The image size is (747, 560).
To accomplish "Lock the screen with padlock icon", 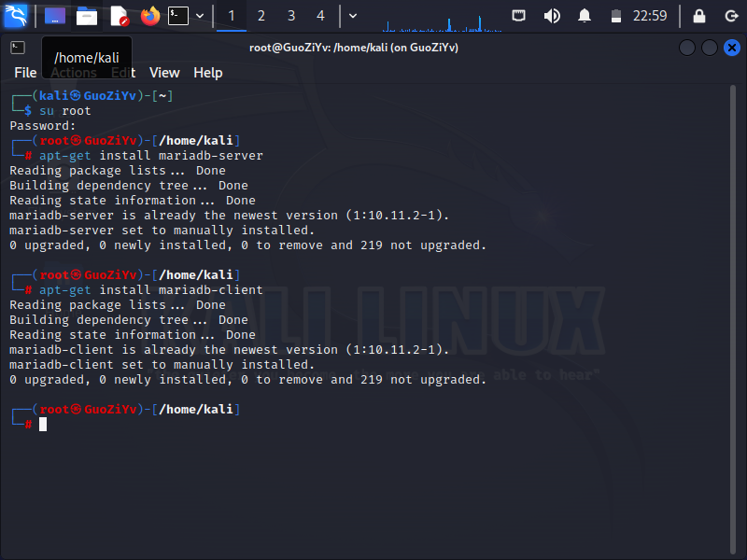I will 698,16.
